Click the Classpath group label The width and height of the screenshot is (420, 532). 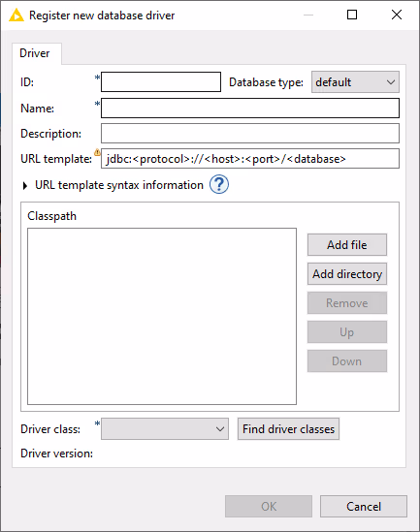pos(52,216)
